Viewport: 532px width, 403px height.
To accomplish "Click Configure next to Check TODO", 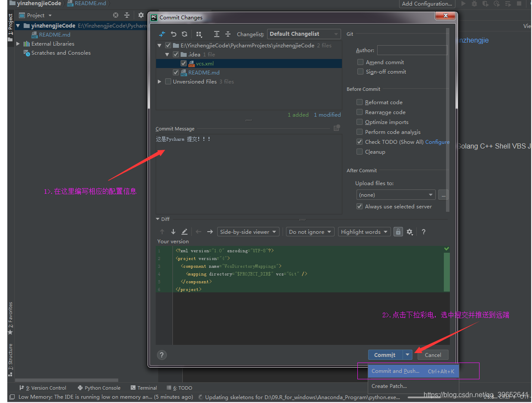I will coord(437,142).
